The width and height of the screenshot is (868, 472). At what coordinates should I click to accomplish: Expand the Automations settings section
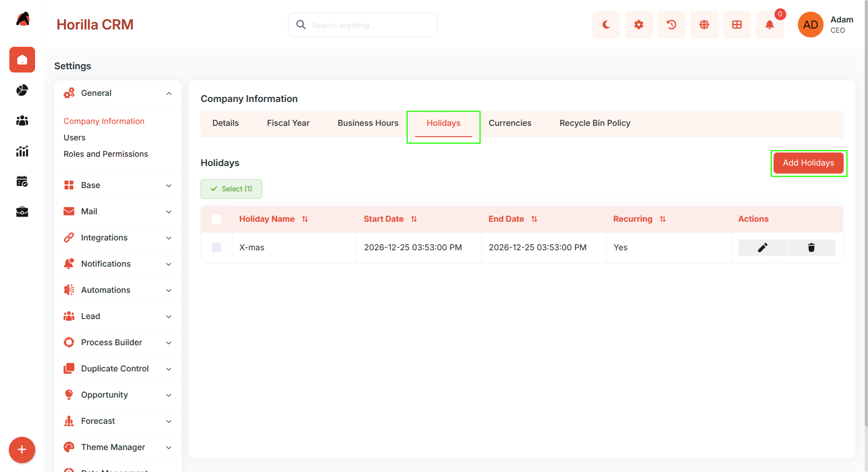coord(118,290)
